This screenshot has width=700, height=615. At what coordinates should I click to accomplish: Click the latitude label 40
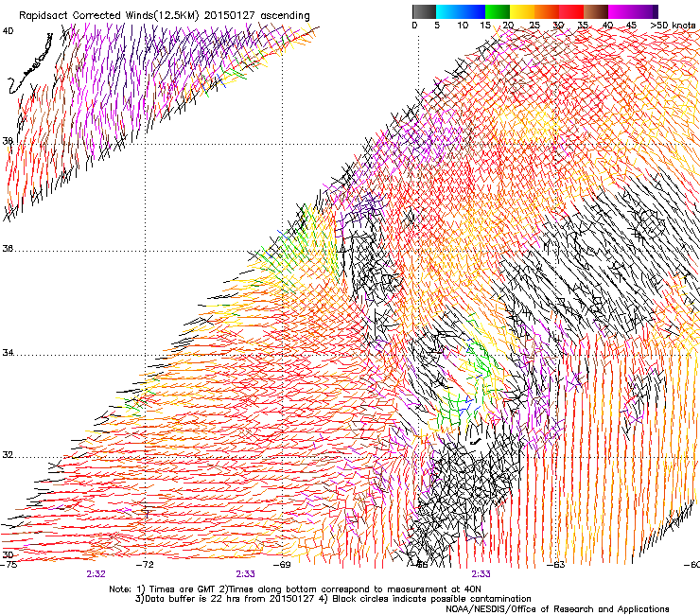coord(8,31)
